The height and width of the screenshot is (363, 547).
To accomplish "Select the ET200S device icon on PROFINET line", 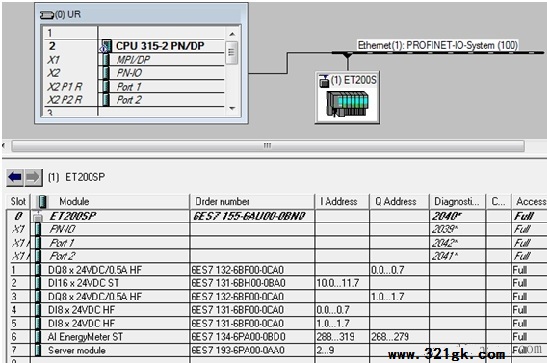I will [347, 103].
